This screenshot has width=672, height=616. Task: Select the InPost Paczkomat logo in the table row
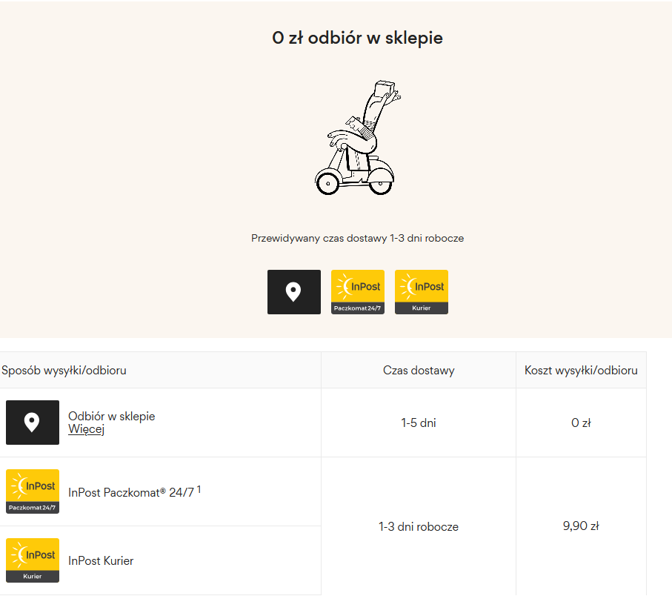pyautogui.click(x=33, y=491)
